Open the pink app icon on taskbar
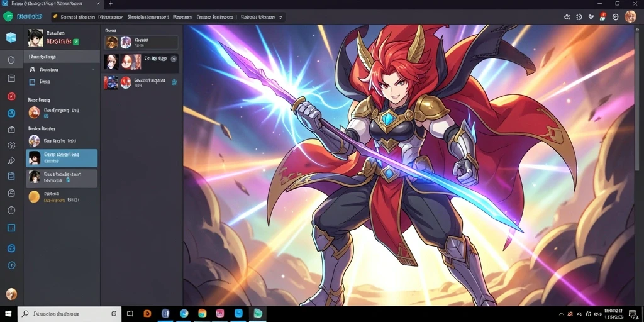Viewport: 644px width, 322px height. pos(220,314)
